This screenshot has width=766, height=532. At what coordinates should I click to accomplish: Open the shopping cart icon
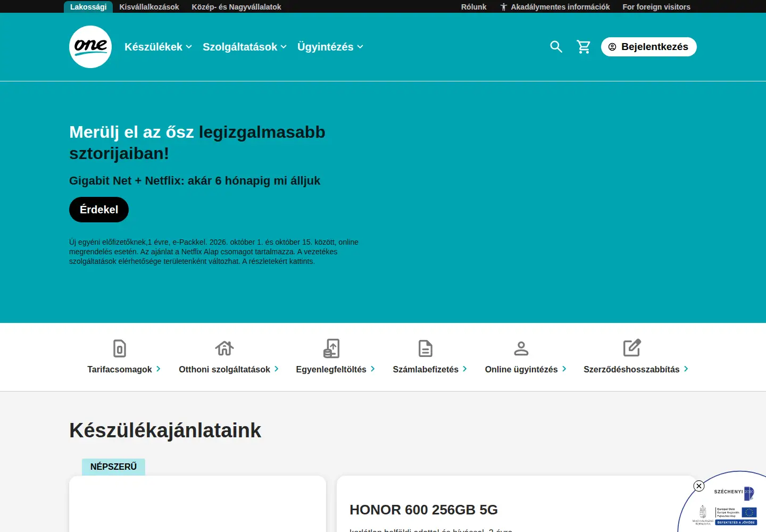[584, 47]
